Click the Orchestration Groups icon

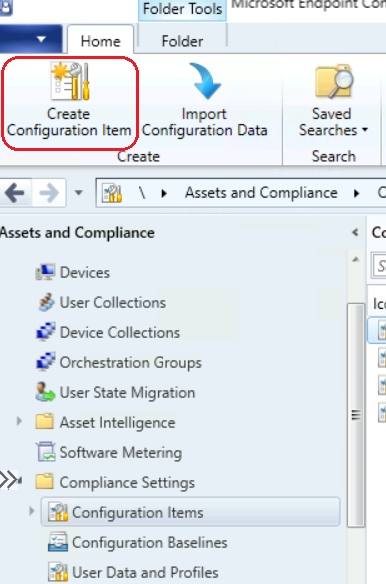click(45, 362)
